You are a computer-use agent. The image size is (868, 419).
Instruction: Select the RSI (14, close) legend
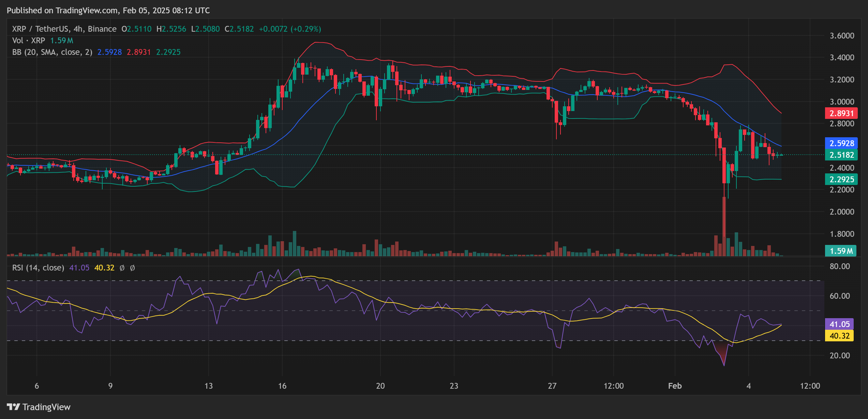pos(38,268)
